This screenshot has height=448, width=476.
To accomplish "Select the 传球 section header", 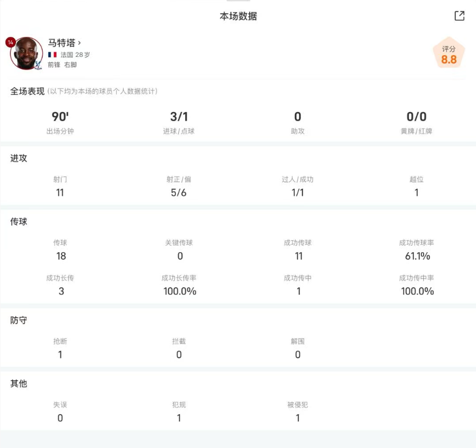I will pyautogui.click(x=18, y=222).
